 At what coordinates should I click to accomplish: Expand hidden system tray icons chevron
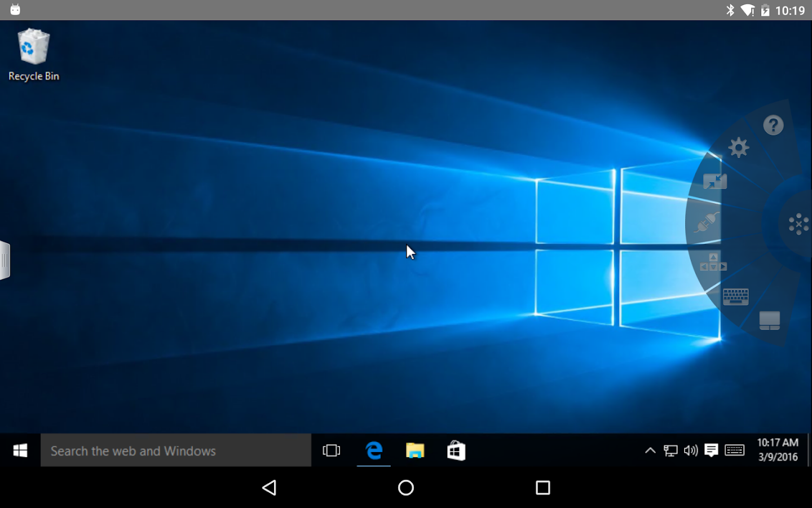pos(650,450)
